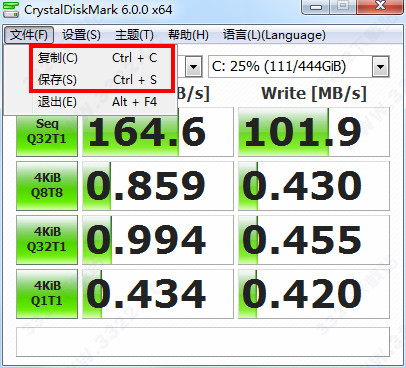Select the 0.455 write result
The width and height of the screenshot is (406, 368).
click(x=314, y=240)
